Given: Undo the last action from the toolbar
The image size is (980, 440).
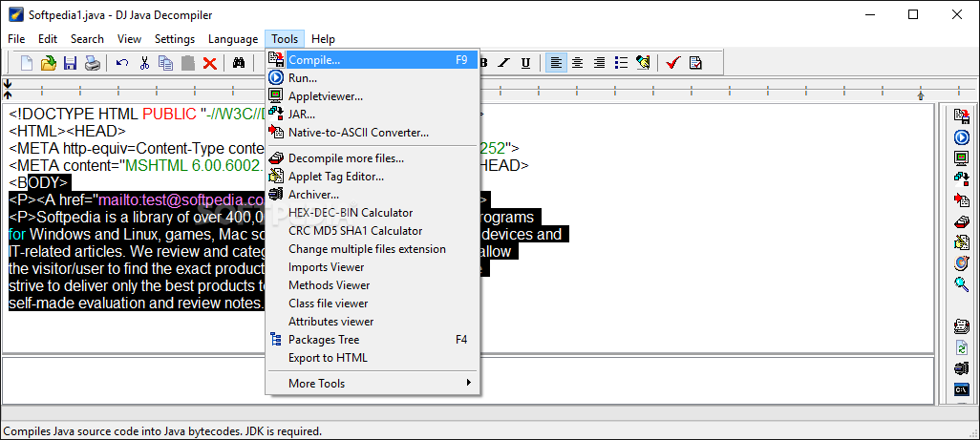Looking at the screenshot, I should click(122, 63).
